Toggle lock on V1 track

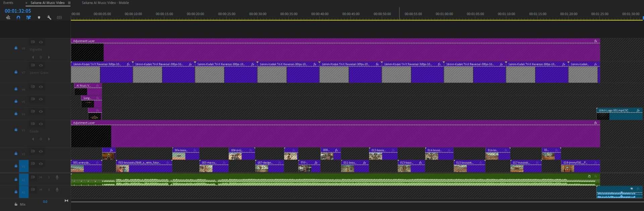pyautogui.click(x=16, y=166)
